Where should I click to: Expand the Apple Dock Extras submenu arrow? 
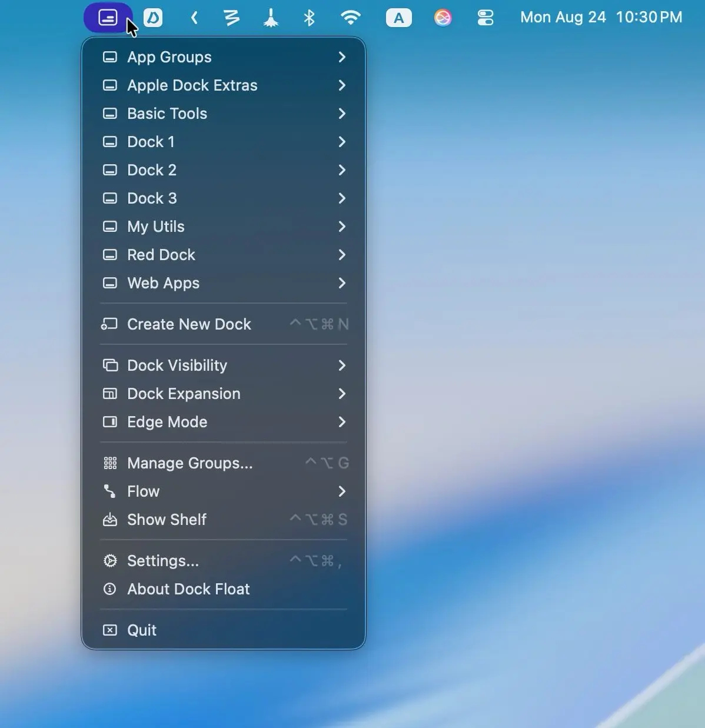tap(342, 85)
